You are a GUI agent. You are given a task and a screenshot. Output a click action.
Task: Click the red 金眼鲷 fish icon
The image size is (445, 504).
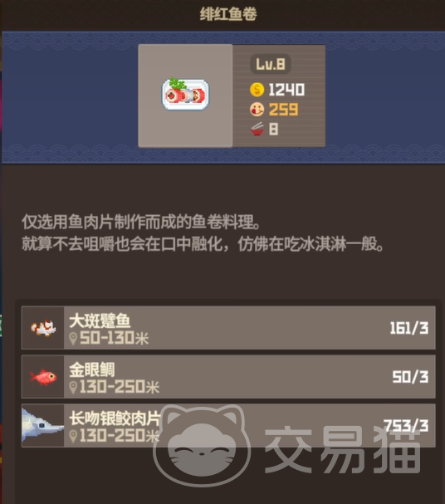[42, 377]
